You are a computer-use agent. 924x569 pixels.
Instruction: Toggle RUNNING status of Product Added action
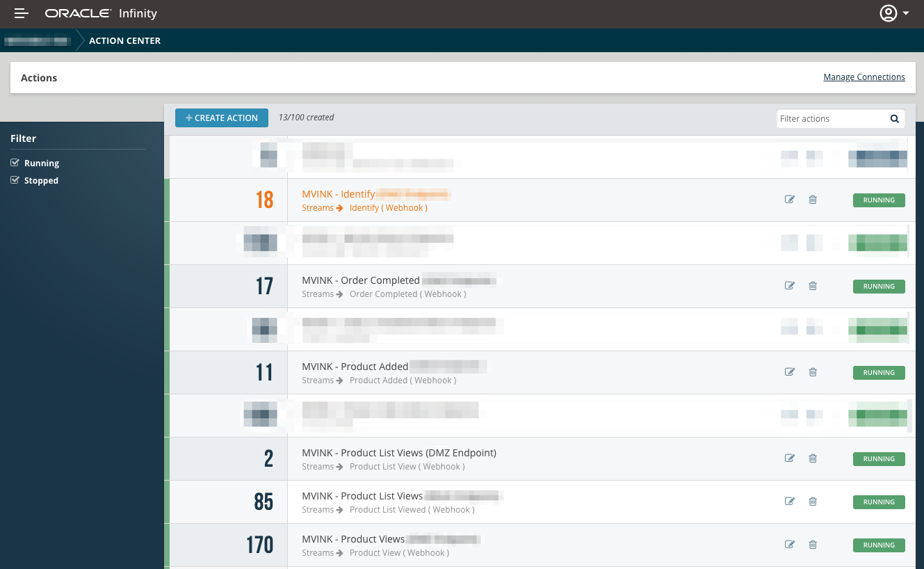pos(879,373)
